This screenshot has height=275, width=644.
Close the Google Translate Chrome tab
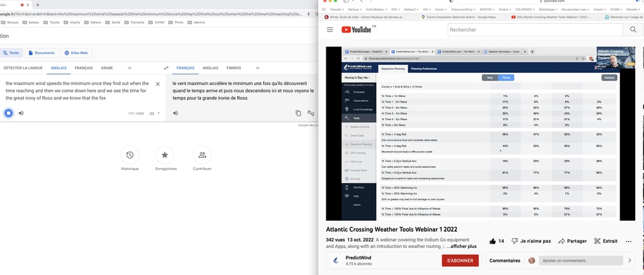[x=28, y=5]
